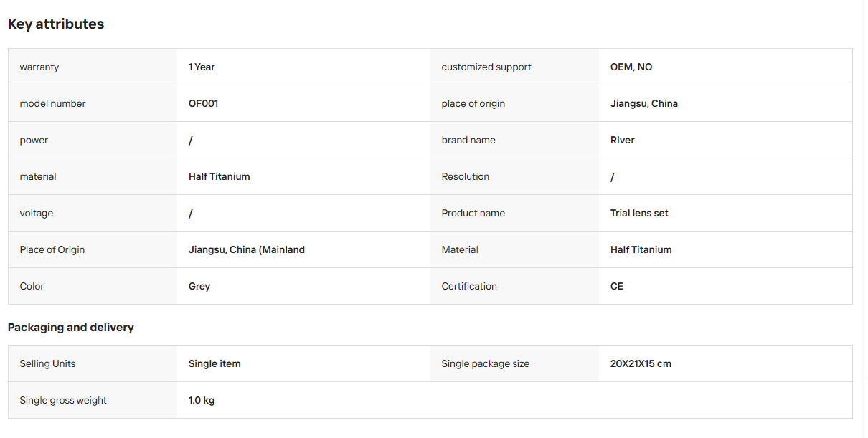
Task: Click the slash value beside Resolution
Action: coord(613,177)
